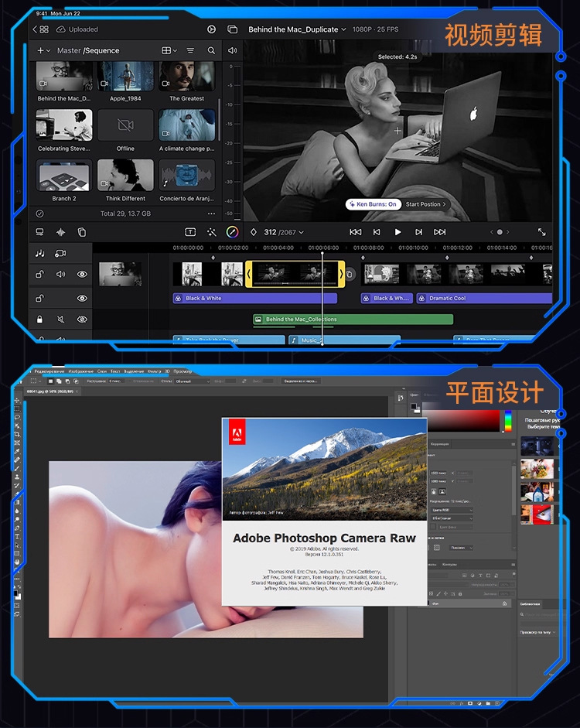This screenshot has height=728, width=580.
Task: Open the audio waveform panel icon
Action: coord(61,232)
